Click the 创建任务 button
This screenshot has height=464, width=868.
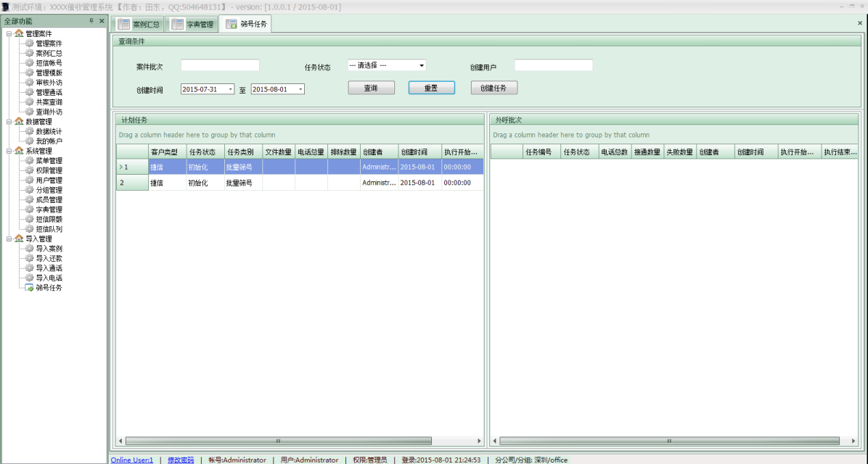494,88
